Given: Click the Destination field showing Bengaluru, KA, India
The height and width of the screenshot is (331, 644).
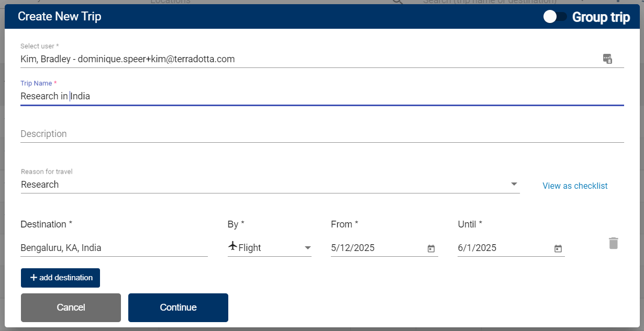Looking at the screenshot, I should pyautogui.click(x=114, y=248).
